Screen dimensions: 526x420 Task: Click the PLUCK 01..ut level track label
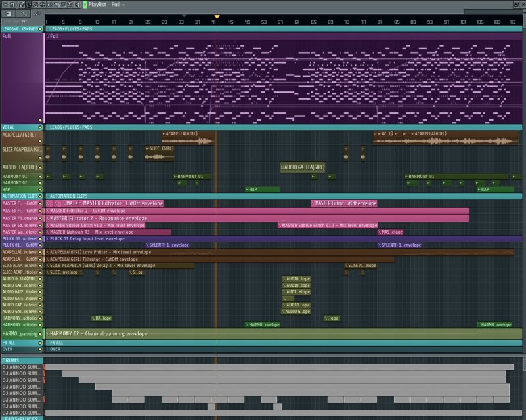point(20,239)
